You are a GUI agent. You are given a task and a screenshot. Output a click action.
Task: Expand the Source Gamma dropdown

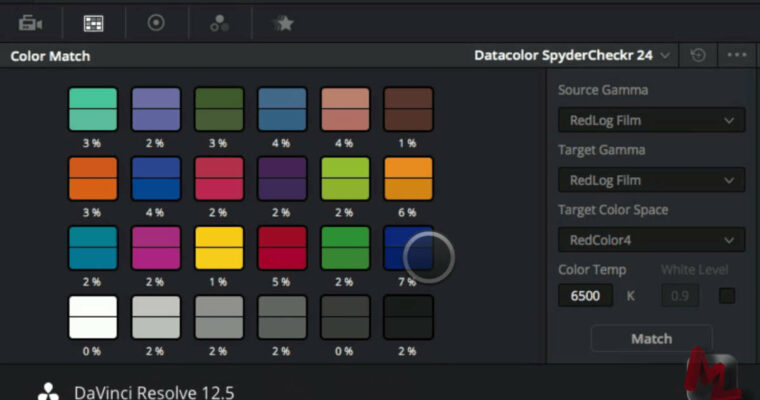point(651,120)
